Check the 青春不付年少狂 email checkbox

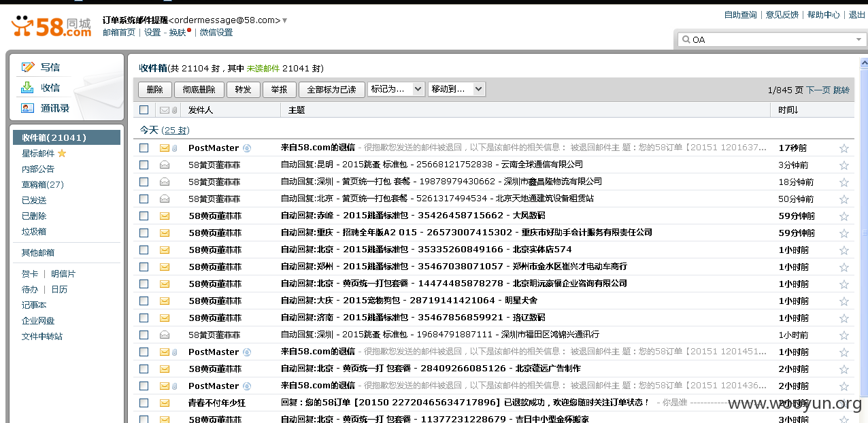pos(144,403)
